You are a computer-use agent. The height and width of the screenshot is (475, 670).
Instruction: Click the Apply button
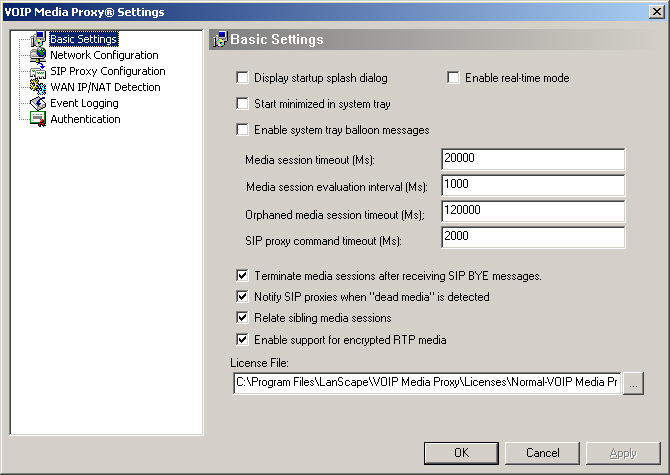pyautogui.click(x=623, y=453)
